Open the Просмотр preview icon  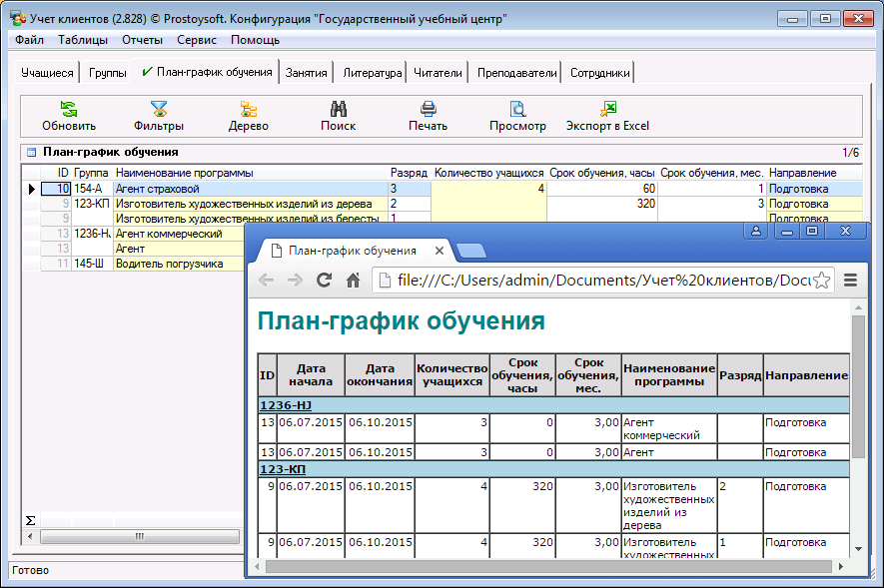coord(517,110)
